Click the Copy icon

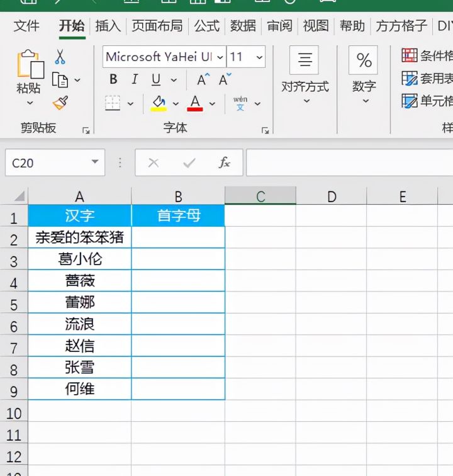pos(60,80)
